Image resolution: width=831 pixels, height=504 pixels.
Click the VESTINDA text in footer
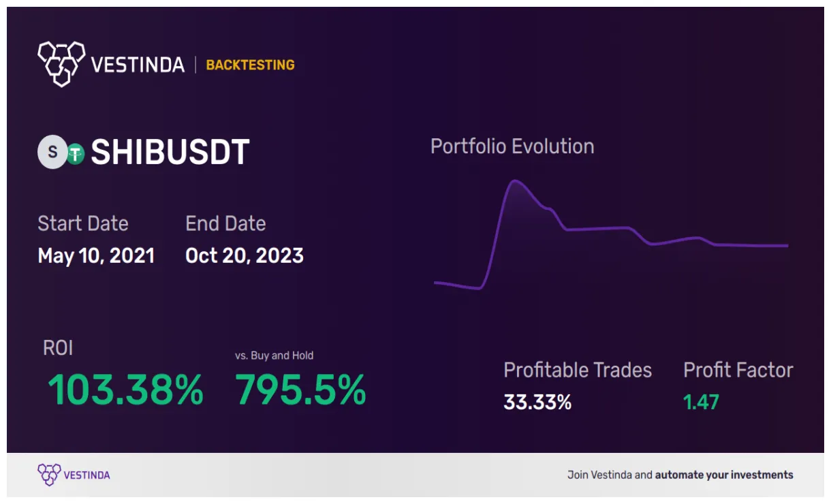[87, 475]
